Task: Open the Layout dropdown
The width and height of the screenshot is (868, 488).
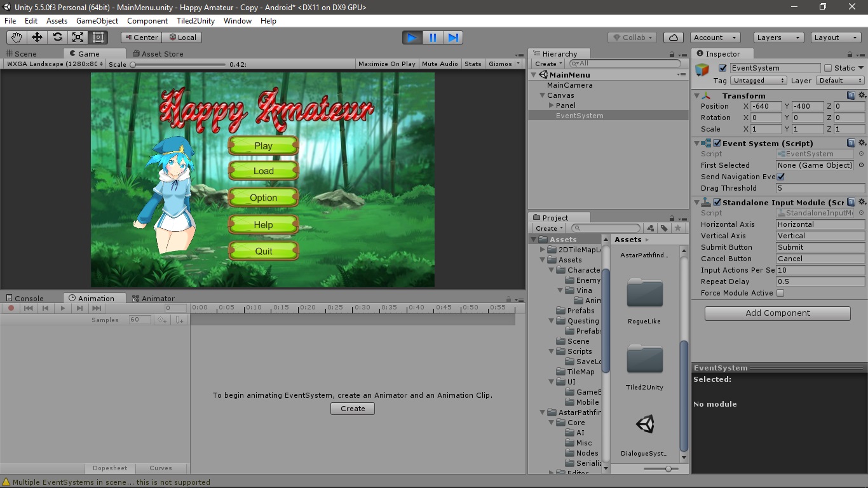Action: [837, 37]
